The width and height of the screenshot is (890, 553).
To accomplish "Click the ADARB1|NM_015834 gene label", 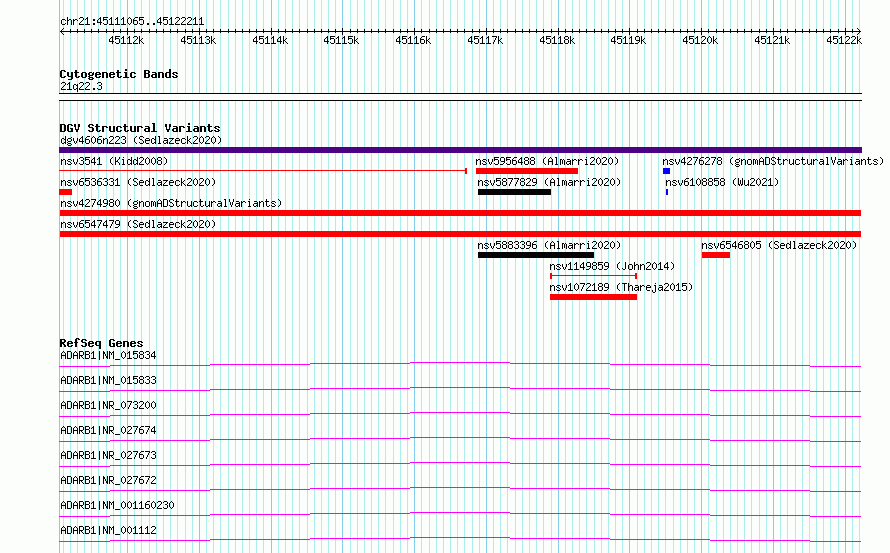I will [108, 355].
